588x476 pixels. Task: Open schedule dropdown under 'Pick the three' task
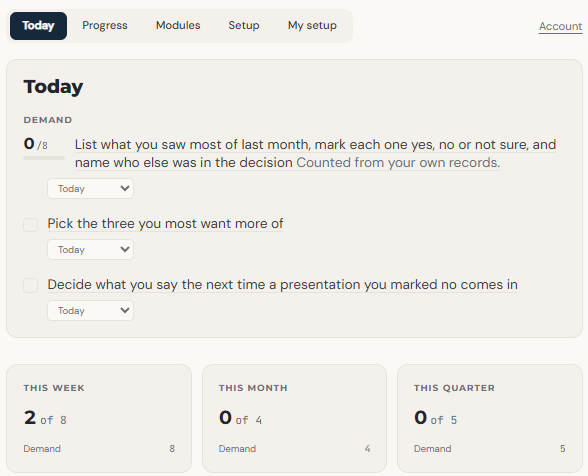[90, 249]
